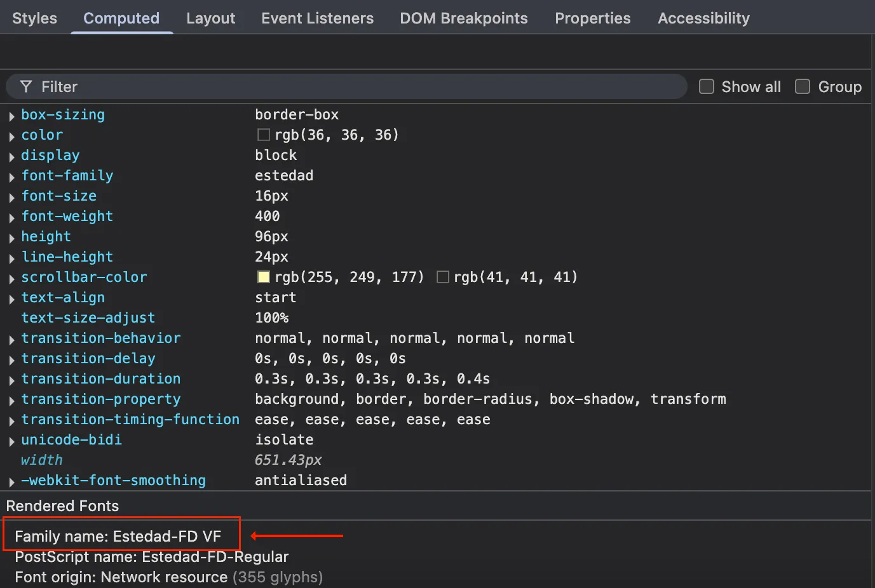Select the Family name Estedad-FD VF text
Image resolution: width=875 pixels, height=588 pixels.
point(118,537)
